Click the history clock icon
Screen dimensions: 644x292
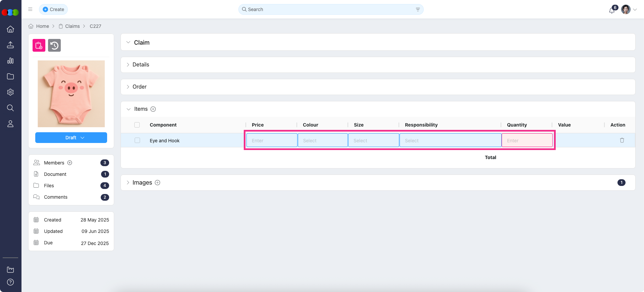(54, 45)
